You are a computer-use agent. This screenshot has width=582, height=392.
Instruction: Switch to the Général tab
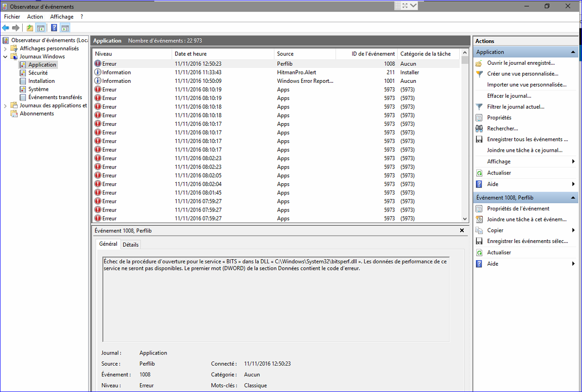point(108,244)
